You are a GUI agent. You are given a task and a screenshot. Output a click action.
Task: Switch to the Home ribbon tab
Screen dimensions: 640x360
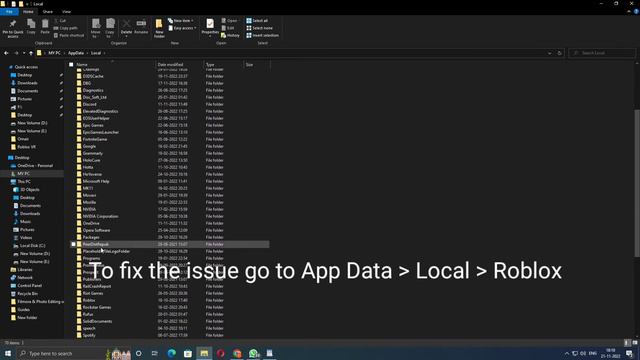tap(28, 12)
